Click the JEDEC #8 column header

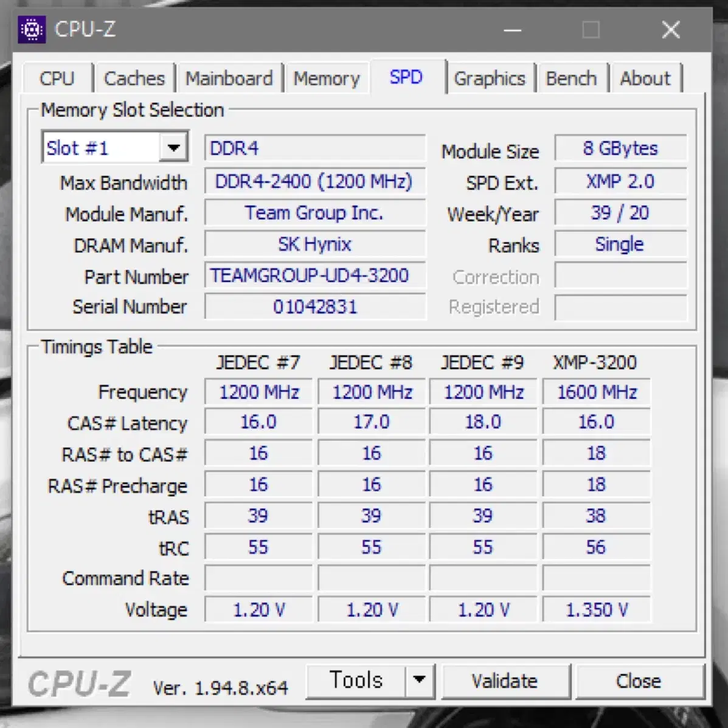(x=371, y=362)
